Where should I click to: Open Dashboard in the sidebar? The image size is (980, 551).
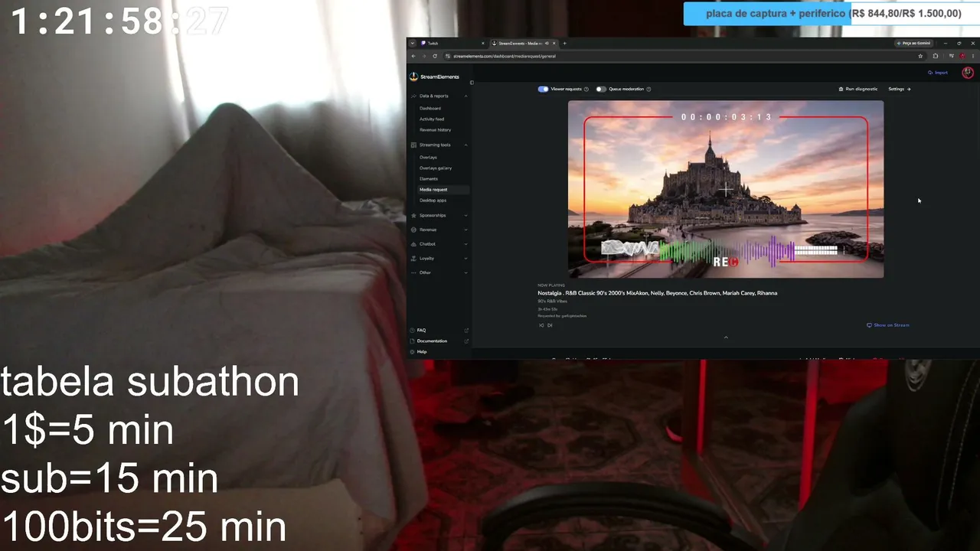[x=430, y=108]
